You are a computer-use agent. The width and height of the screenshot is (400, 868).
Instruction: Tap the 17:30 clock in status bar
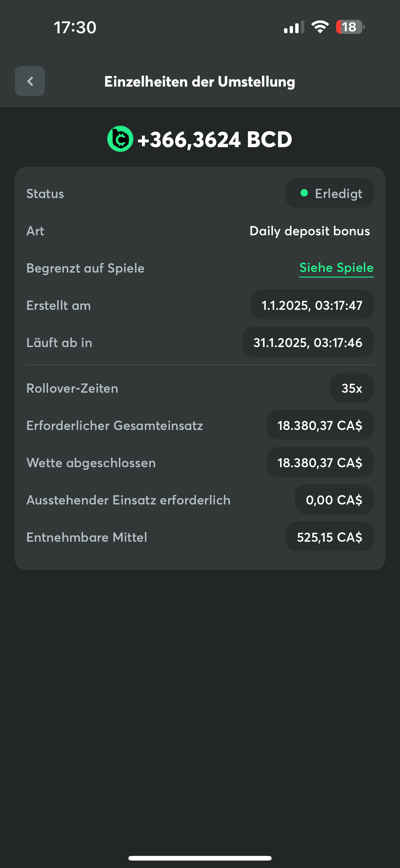[75, 27]
